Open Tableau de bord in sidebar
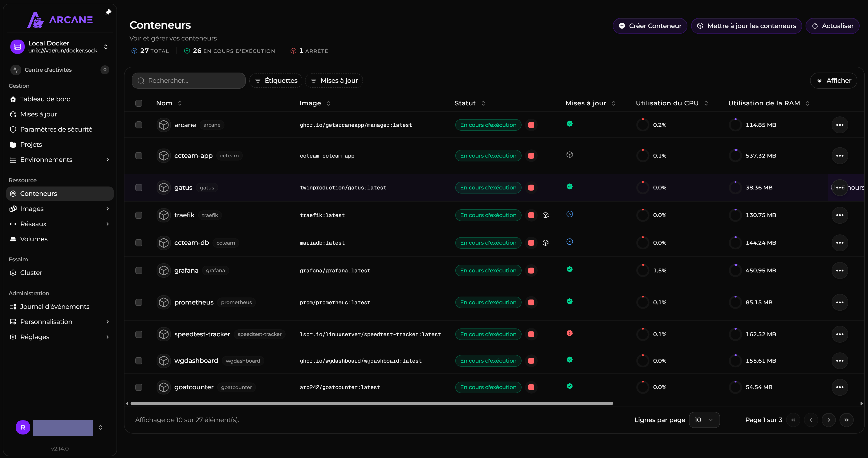Image resolution: width=868 pixels, height=458 pixels. [x=60, y=99]
